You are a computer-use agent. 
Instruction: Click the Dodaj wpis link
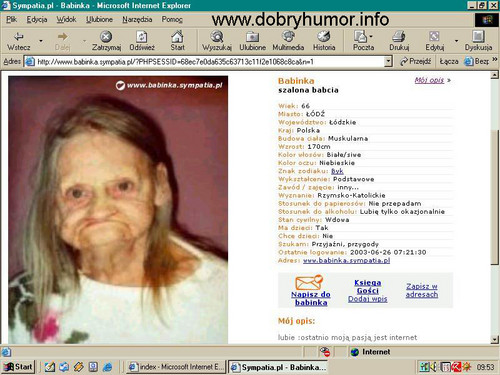coord(368,299)
